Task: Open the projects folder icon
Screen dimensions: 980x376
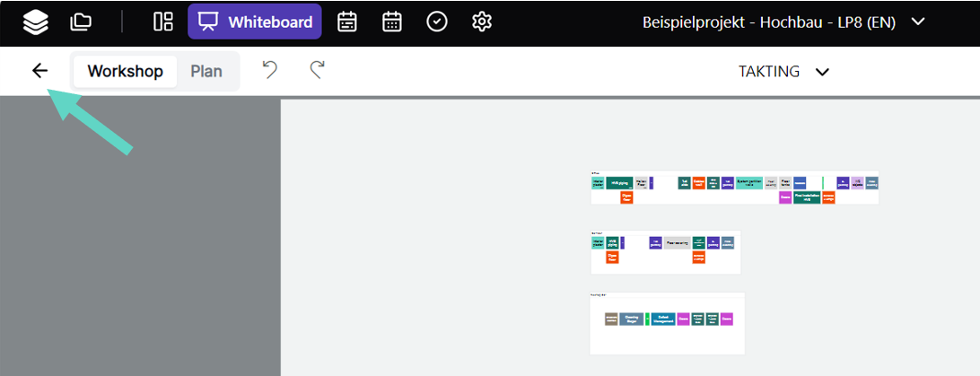Action: 81,22
